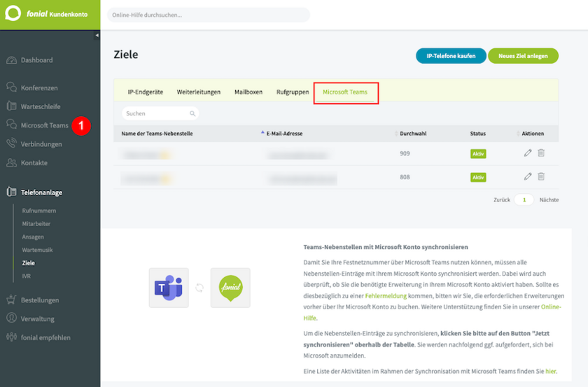Sort by E-Mail-Adresse column header
588x387 pixels.
click(284, 133)
